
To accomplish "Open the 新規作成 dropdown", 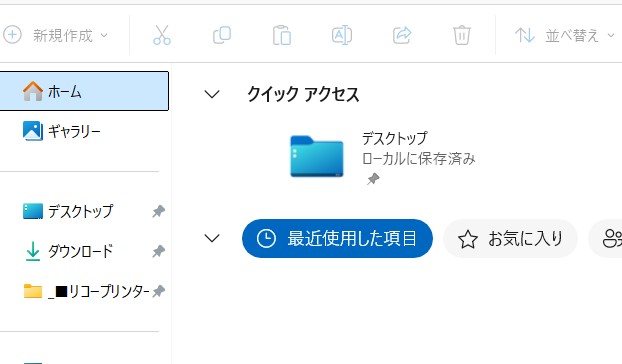I will pos(56,35).
